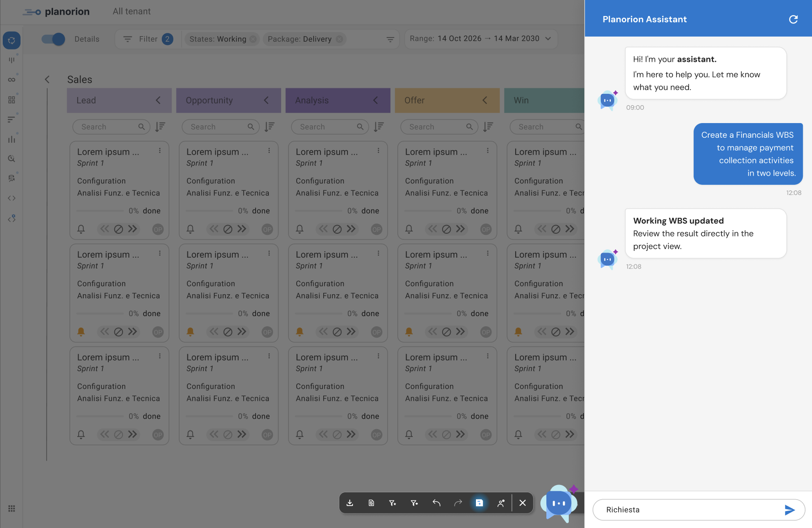Toggle orange bell on second Opportunity card
812x528 pixels.
click(190, 332)
